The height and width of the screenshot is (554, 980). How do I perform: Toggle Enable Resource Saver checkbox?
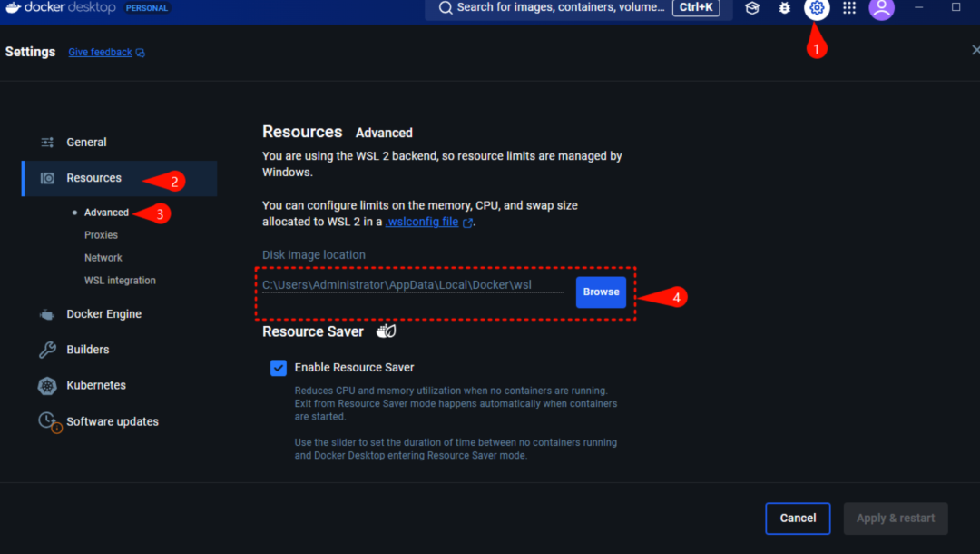tap(279, 368)
